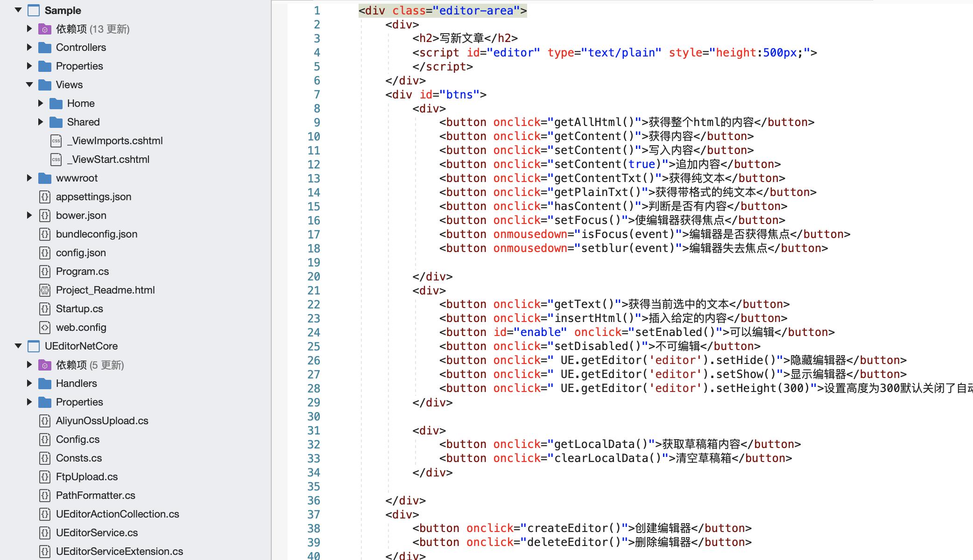Image resolution: width=973 pixels, height=560 pixels.
Task: Open the web.config file
Action: click(81, 328)
